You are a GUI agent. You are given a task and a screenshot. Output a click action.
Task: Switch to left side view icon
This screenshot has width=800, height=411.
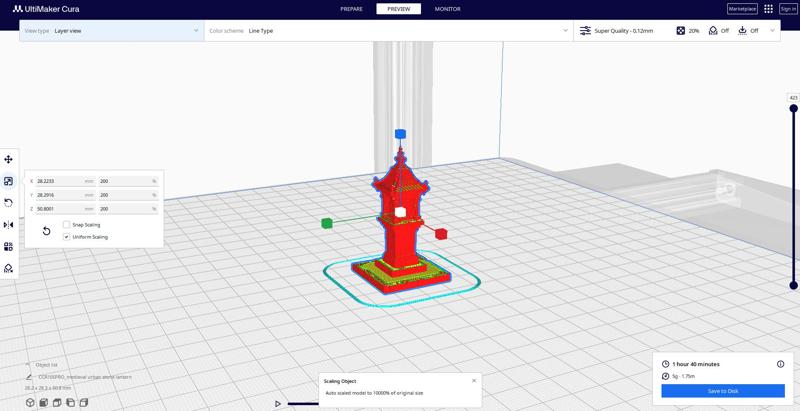[x=70, y=403]
